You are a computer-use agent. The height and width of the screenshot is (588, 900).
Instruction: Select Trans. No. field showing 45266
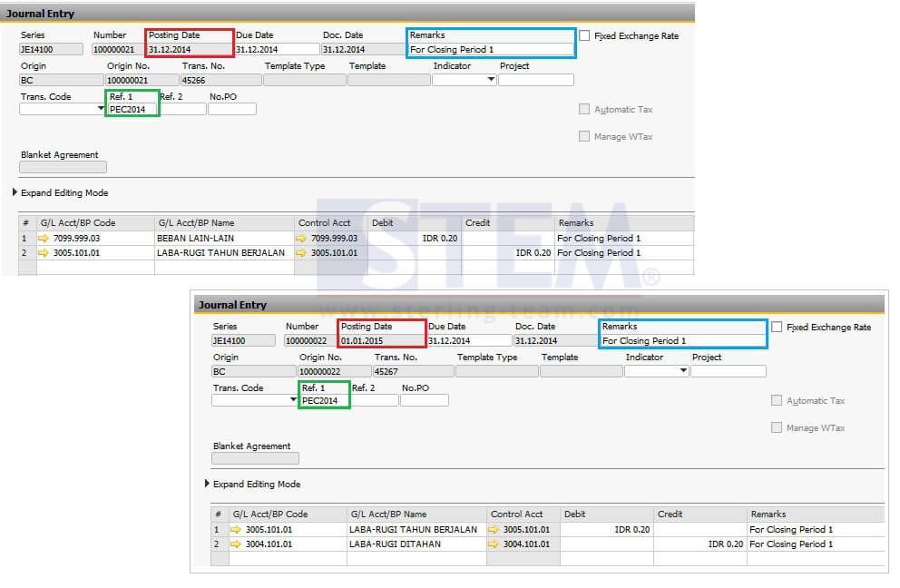pyautogui.click(x=221, y=81)
